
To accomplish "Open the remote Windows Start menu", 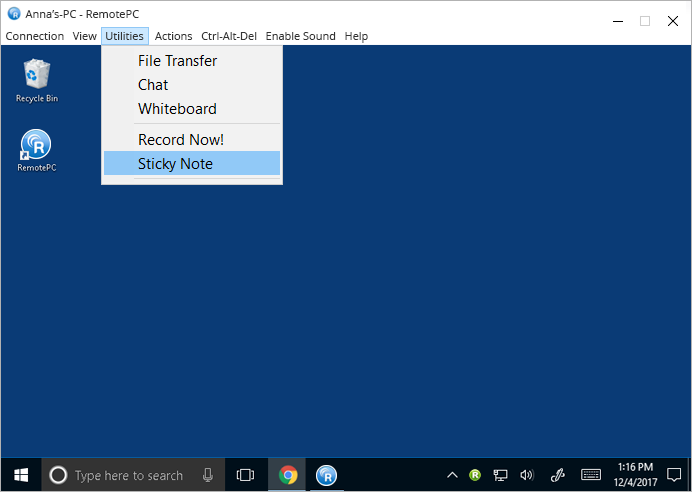I will tap(21, 475).
